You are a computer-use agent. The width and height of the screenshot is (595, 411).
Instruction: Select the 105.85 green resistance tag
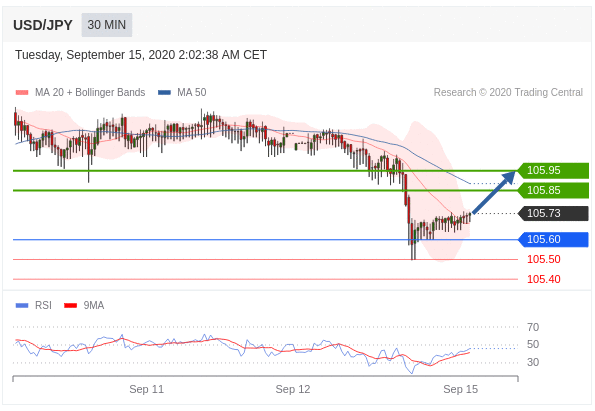coord(553,190)
